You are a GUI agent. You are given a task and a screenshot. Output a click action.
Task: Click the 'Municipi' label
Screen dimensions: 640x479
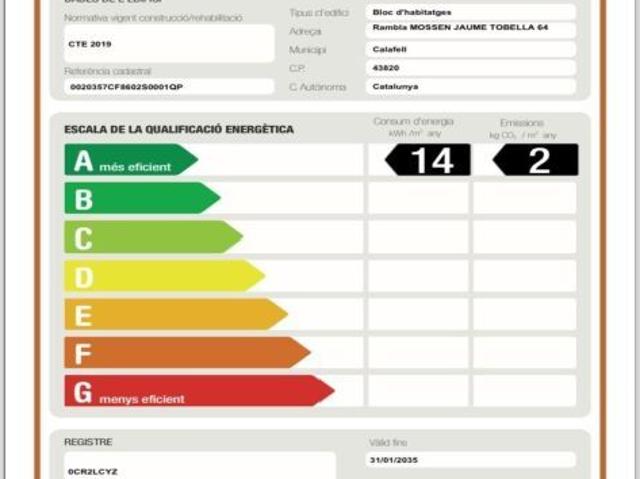(x=307, y=50)
